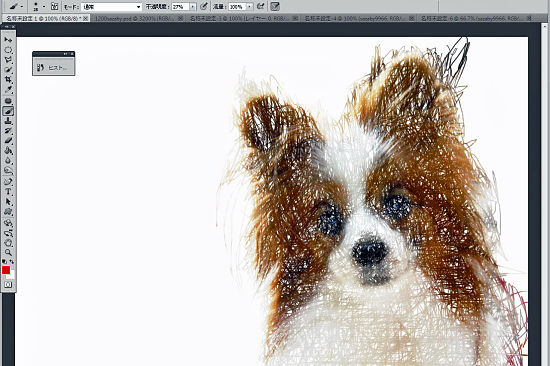
Task: Click the red foreground color swatch
Action: click(6, 270)
